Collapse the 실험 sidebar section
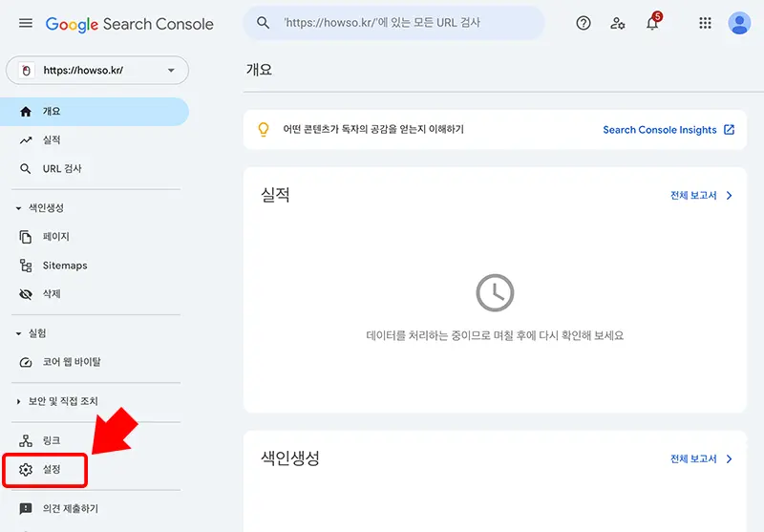 coord(18,333)
